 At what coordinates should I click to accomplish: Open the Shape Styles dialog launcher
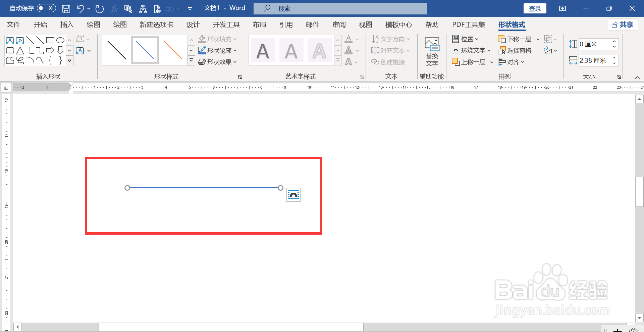[x=240, y=77]
